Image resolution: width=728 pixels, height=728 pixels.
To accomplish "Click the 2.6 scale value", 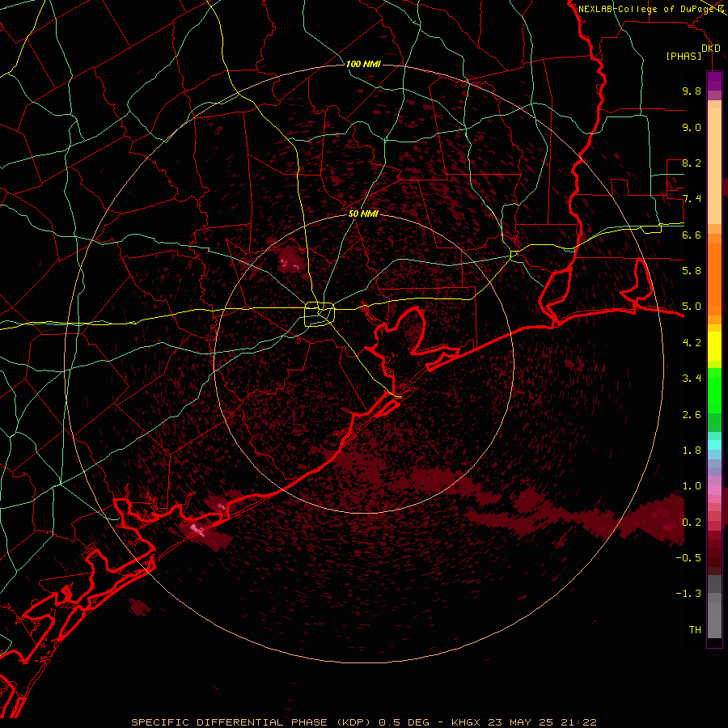I will (692, 415).
